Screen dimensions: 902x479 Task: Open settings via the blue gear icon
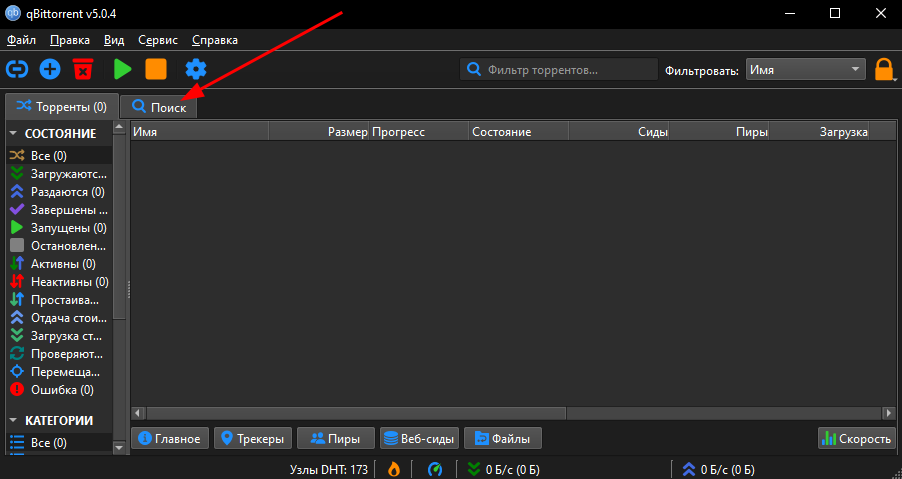tap(196, 70)
